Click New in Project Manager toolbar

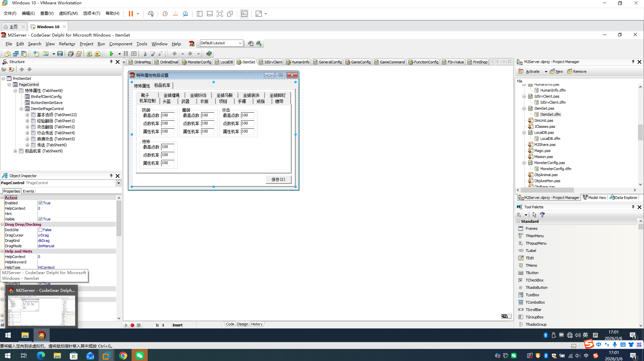coord(556,71)
